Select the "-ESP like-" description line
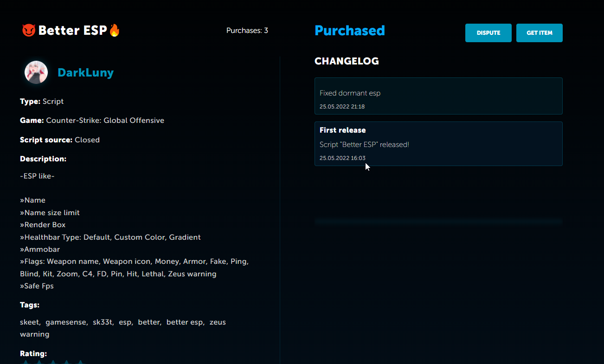The image size is (604, 364). [x=37, y=176]
